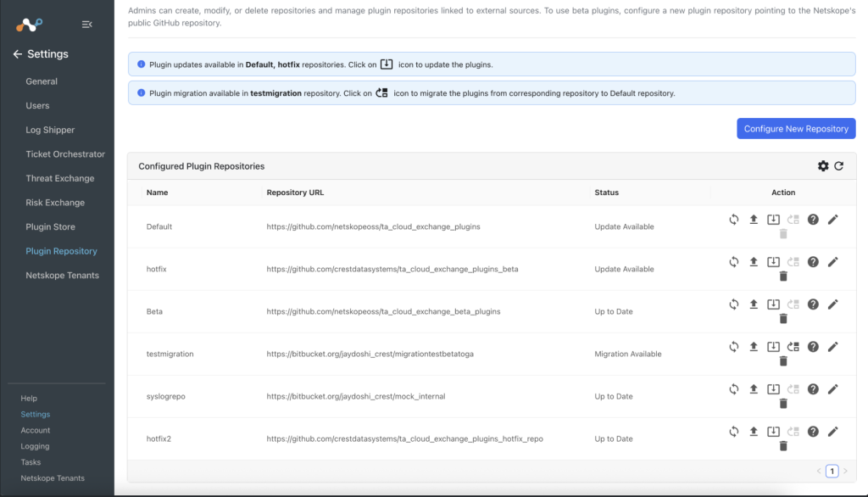
Task: Open Help link in sidebar footer
Action: tap(29, 399)
